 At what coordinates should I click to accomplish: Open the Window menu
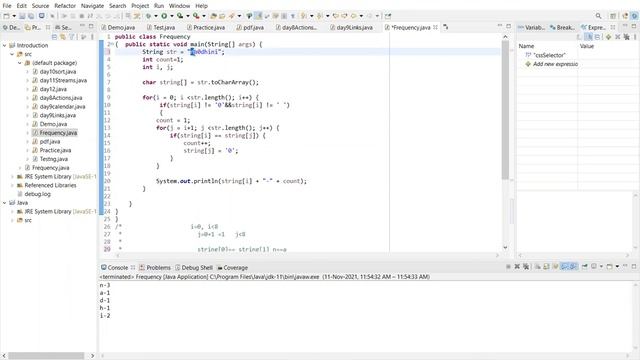pos(179,6)
